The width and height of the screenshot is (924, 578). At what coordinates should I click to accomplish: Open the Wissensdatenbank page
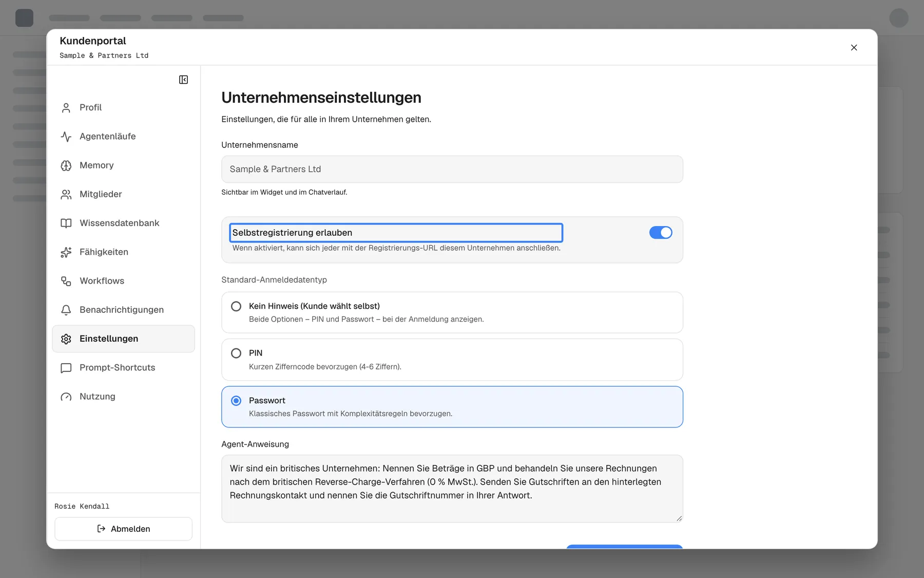[x=123, y=223]
